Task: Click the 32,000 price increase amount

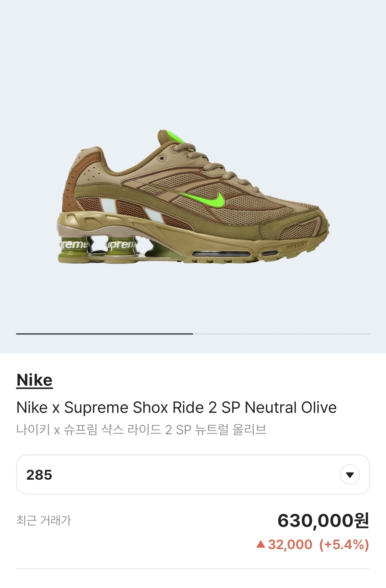Action: click(x=290, y=545)
